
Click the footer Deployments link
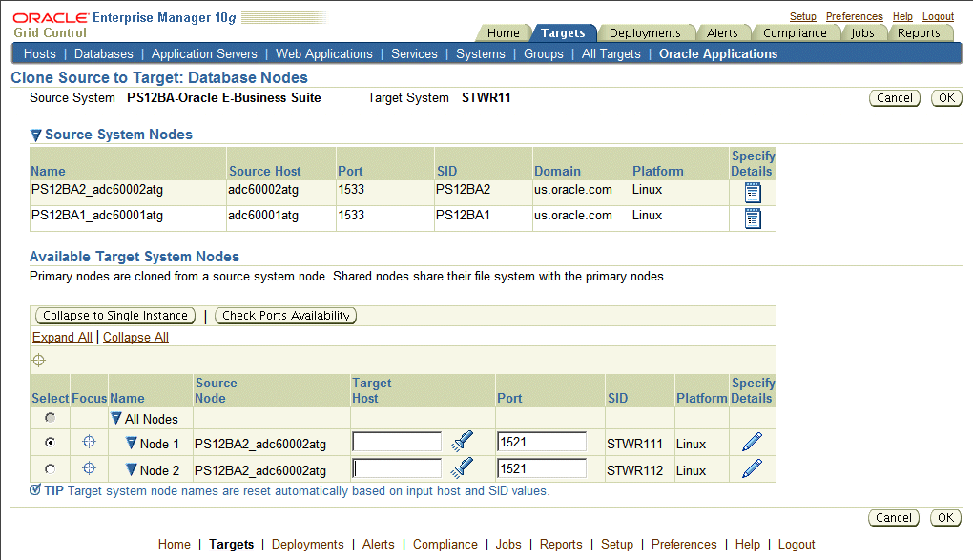click(308, 545)
